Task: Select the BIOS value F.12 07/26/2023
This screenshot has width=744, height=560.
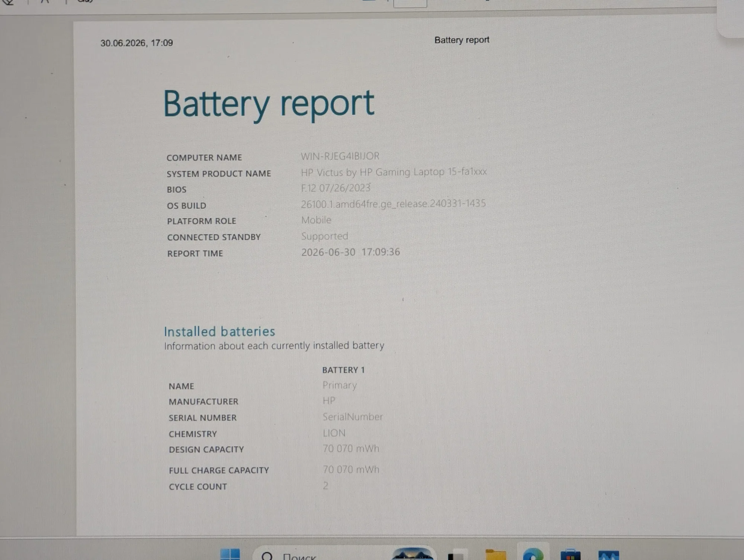Action: [x=336, y=188]
